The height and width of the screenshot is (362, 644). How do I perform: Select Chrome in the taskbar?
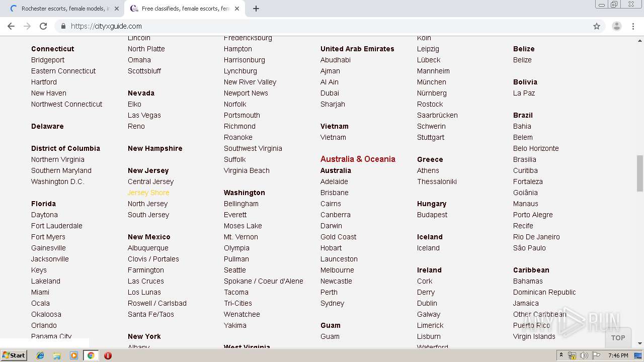click(x=91, y=355)
